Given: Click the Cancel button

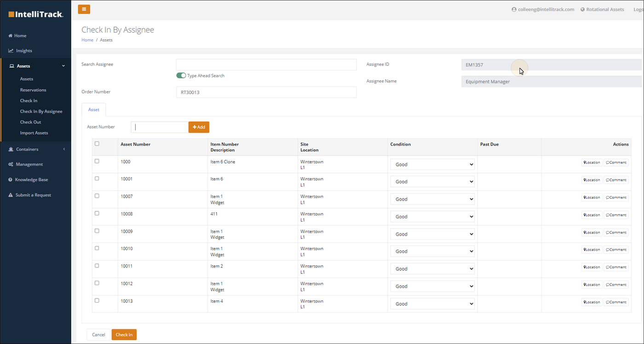Looking at the screenshot, I should tap(98, 335).
